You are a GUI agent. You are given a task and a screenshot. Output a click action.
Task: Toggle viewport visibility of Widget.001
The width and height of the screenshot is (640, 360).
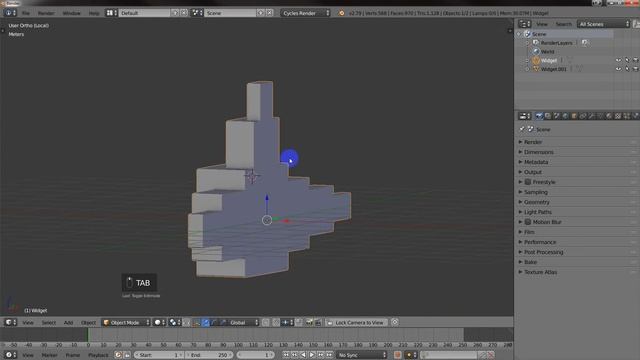pos(618,69)
